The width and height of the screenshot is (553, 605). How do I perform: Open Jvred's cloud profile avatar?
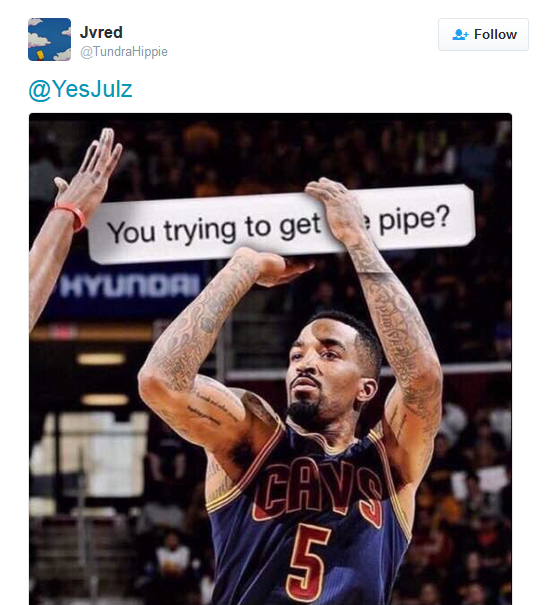tap(49, 39)
